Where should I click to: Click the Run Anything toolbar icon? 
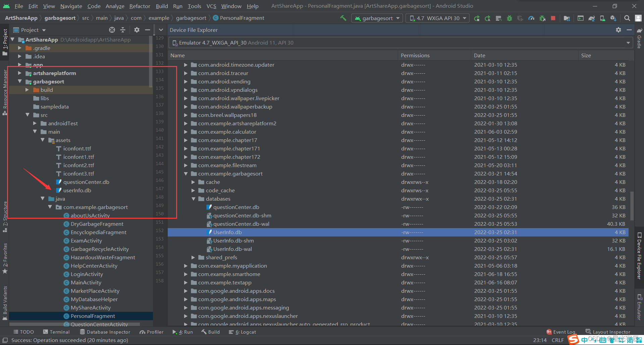tap(581, 18)
